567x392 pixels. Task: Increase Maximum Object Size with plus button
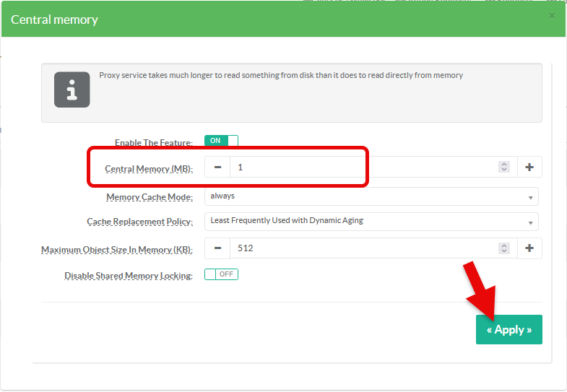[529, 248]
